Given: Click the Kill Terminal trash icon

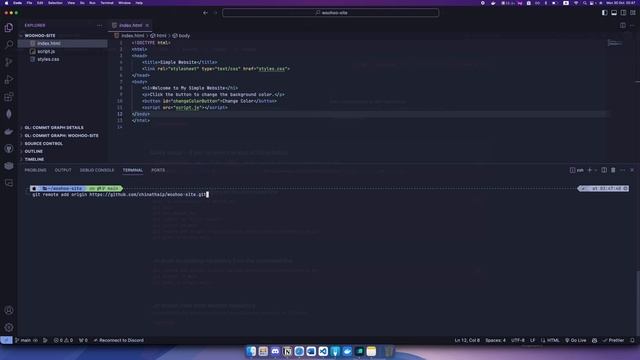Looking at the screenshot, I should (613, 170).
